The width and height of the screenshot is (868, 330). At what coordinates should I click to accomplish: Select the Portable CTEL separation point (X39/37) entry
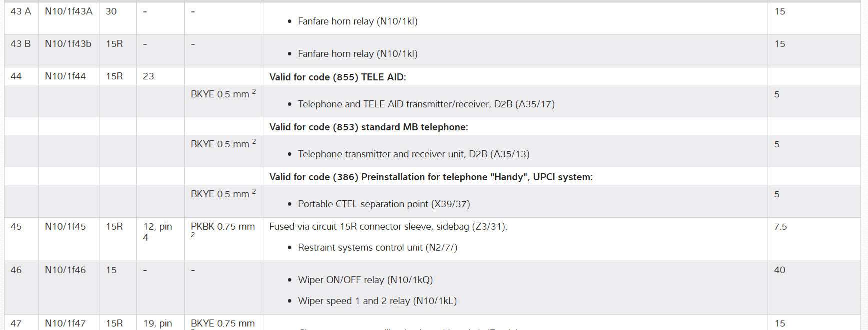point(383,204)
